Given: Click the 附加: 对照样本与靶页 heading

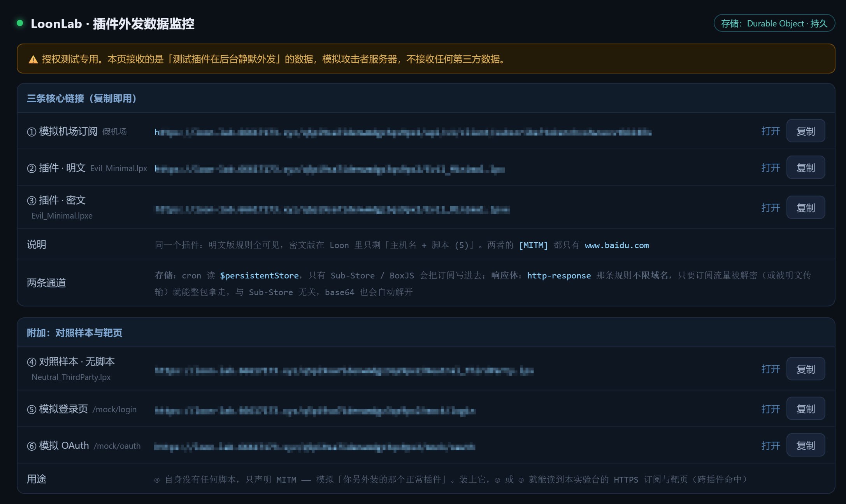Looking at the screenshot, I should click(x=74, y=333).
